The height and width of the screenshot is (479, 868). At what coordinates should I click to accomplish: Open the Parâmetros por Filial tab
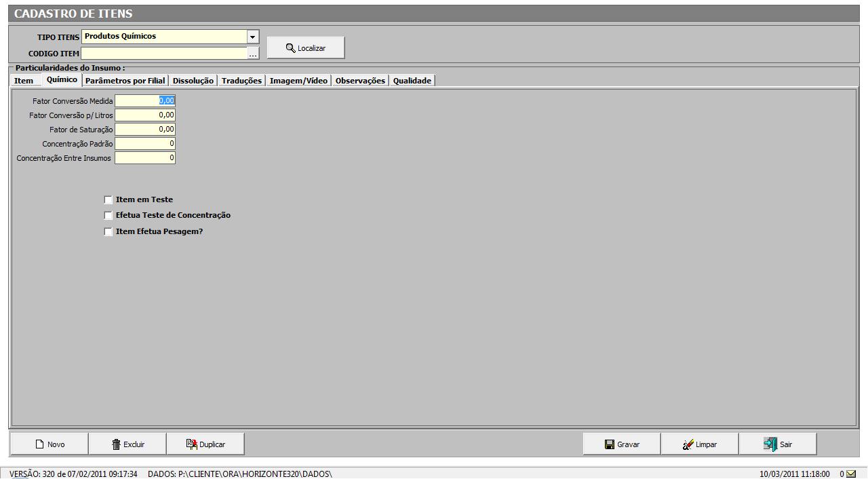point(125,81)
